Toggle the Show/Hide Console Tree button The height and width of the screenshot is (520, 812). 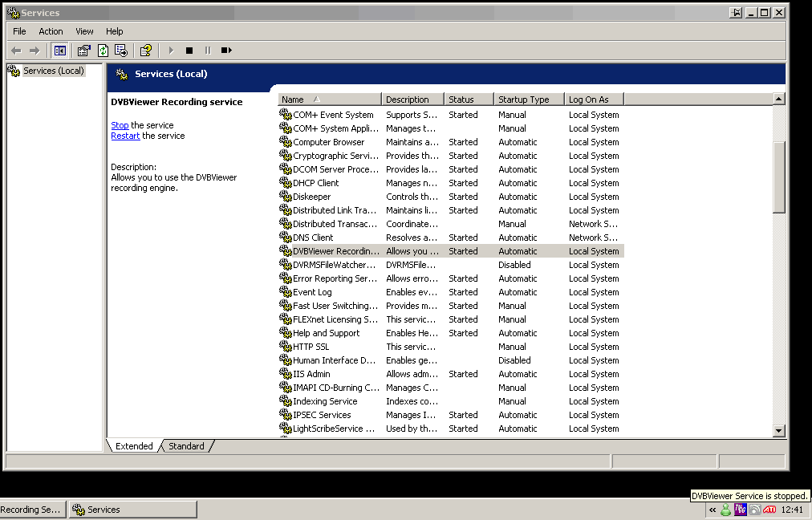pos(59,51)
